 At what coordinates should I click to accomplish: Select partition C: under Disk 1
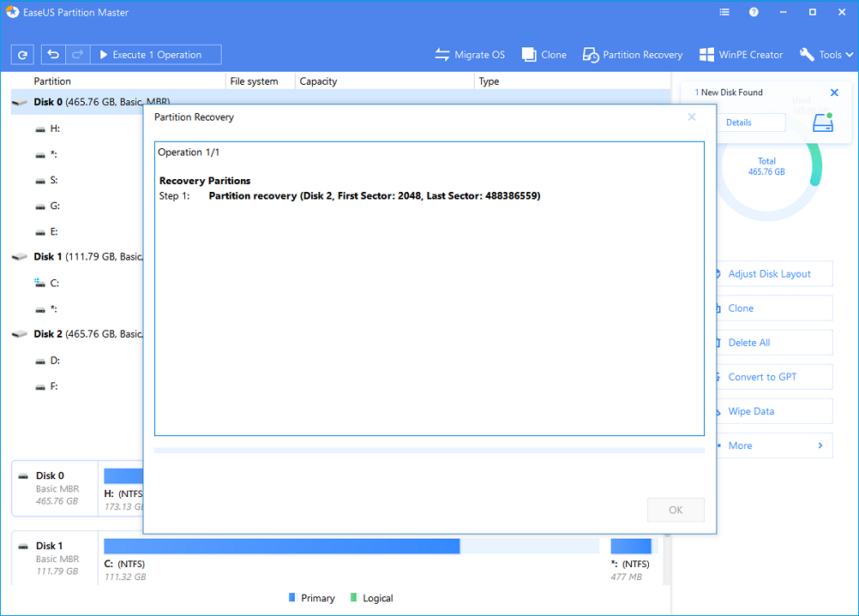coord(54,283)
